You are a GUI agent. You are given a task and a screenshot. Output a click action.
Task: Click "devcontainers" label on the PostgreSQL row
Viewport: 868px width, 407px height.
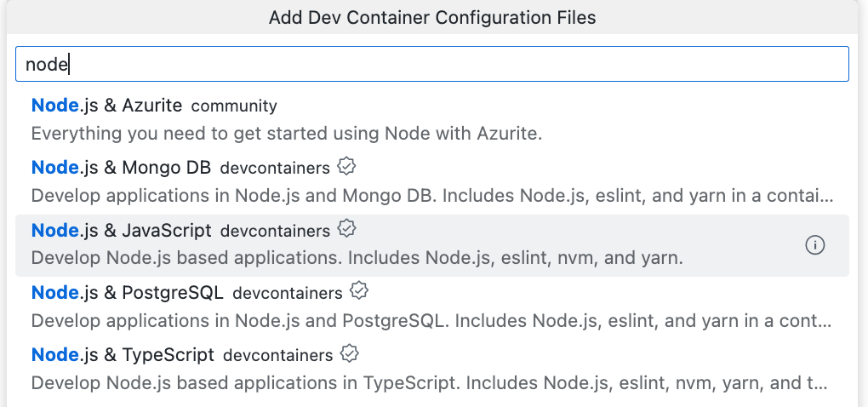coord(287,294)
